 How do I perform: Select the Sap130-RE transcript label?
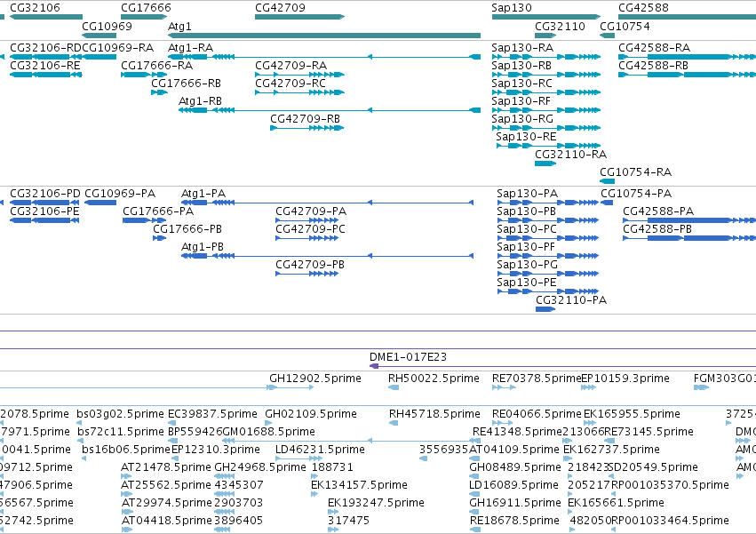(x=526, y=137)
